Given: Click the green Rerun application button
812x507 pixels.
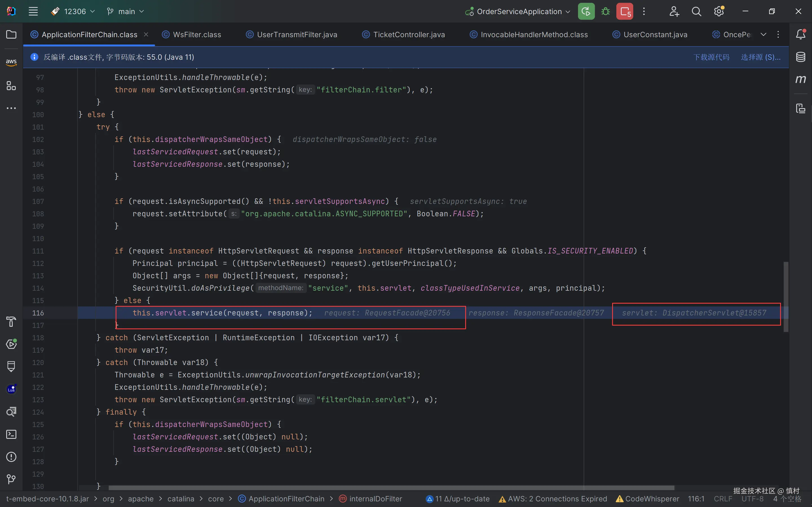Looking at the screenshot, I should 586,11.
